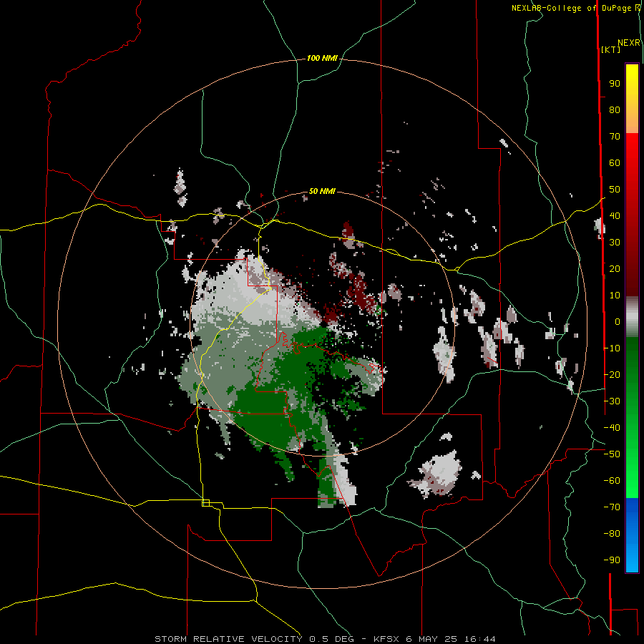Image resolution: width=644 pixels, height=644 pixels.
Task: Pick the "-50" value on velocity scale
Action: 612,454
